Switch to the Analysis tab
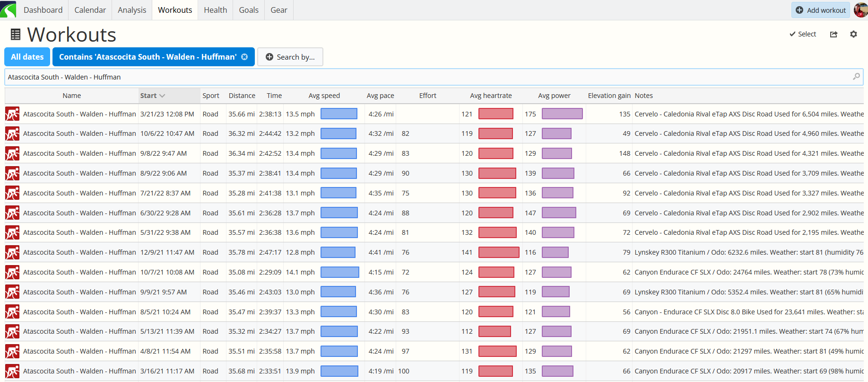868x382 pixels. click(132, 10)
